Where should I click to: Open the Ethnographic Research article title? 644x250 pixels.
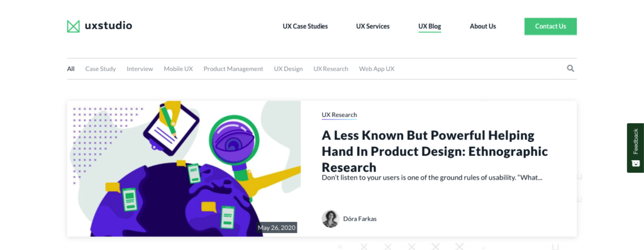coord(435,151)
